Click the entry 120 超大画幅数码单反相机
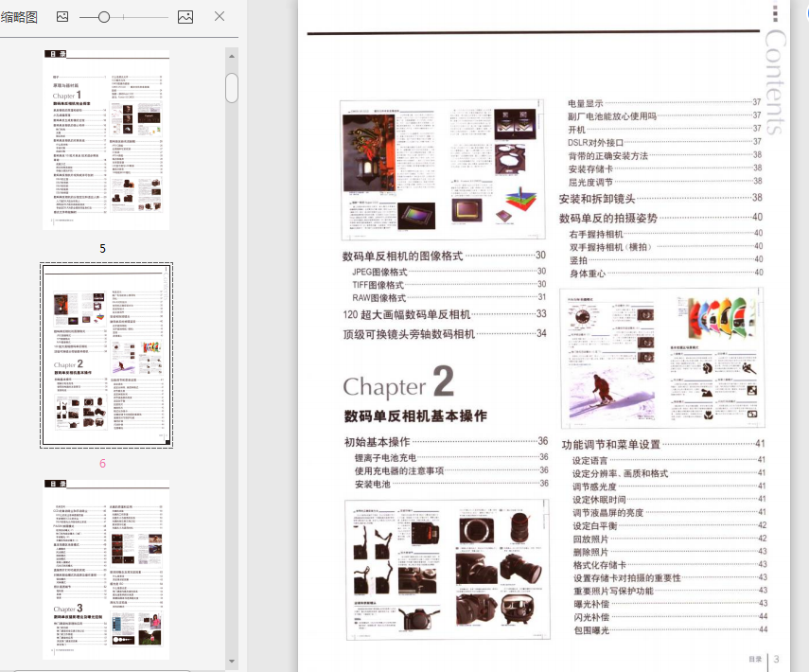The image size is (809, 672). 407,314
